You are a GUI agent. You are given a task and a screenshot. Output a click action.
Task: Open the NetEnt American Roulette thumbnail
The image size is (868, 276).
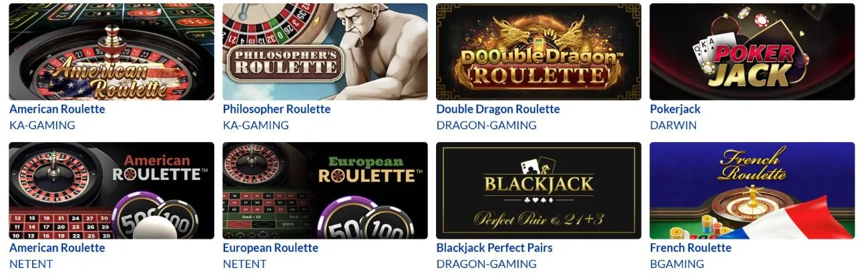click(x=112, y=191)
